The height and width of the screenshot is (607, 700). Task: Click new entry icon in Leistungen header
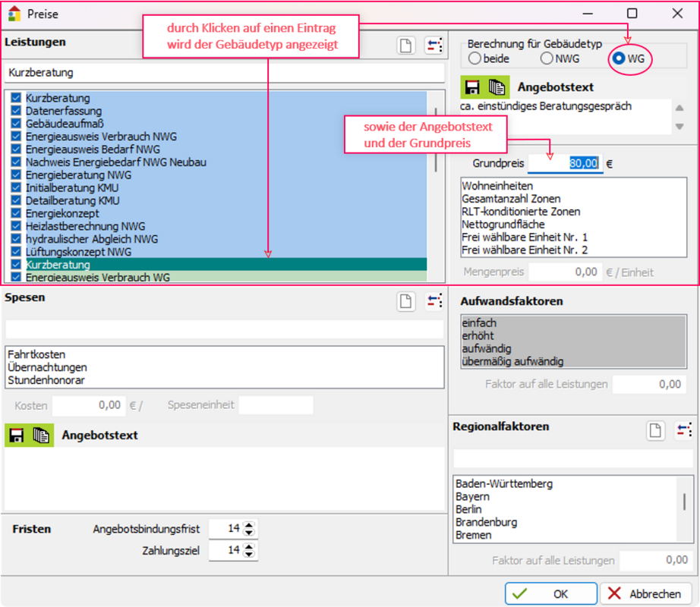point(406,46)
